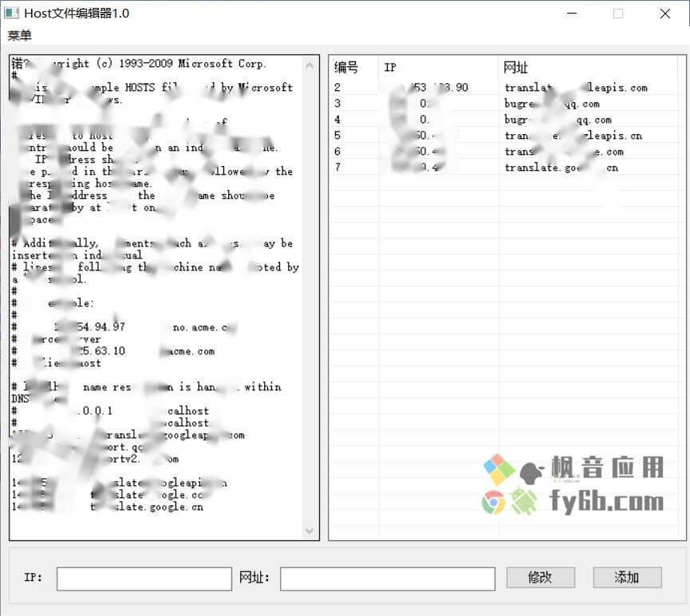Minimize the Host文件编辑器 window
690x616 pixels.
point(572,14)
